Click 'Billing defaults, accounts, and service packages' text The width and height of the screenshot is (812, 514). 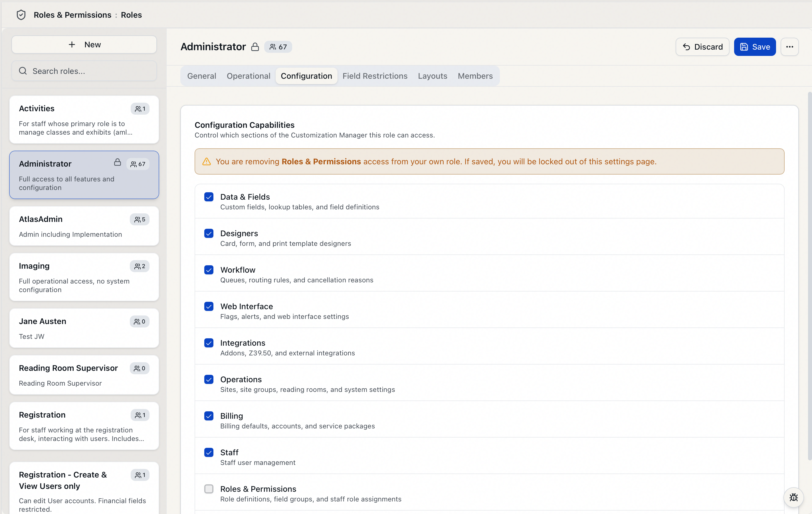[297, 426]
